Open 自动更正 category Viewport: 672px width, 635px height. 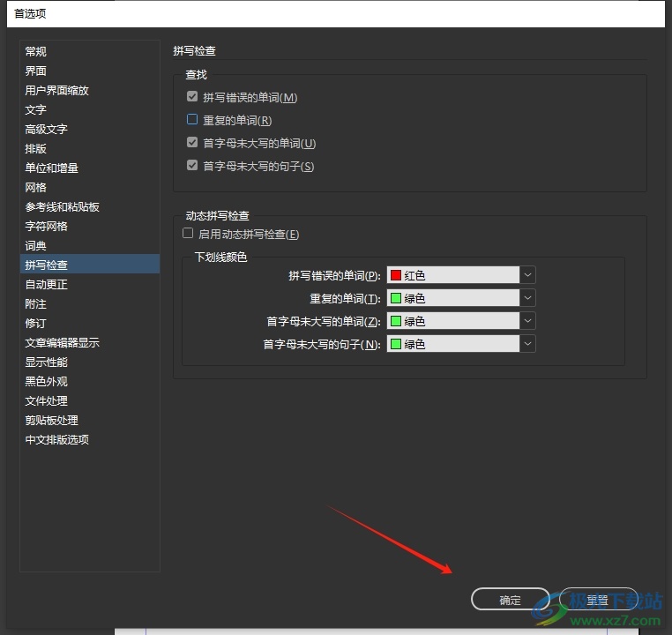tap(90, 285)
